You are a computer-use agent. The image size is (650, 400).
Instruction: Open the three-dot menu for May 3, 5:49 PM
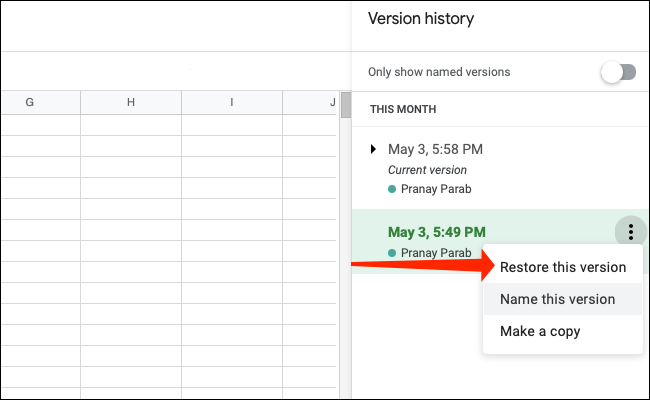point(630,232)
